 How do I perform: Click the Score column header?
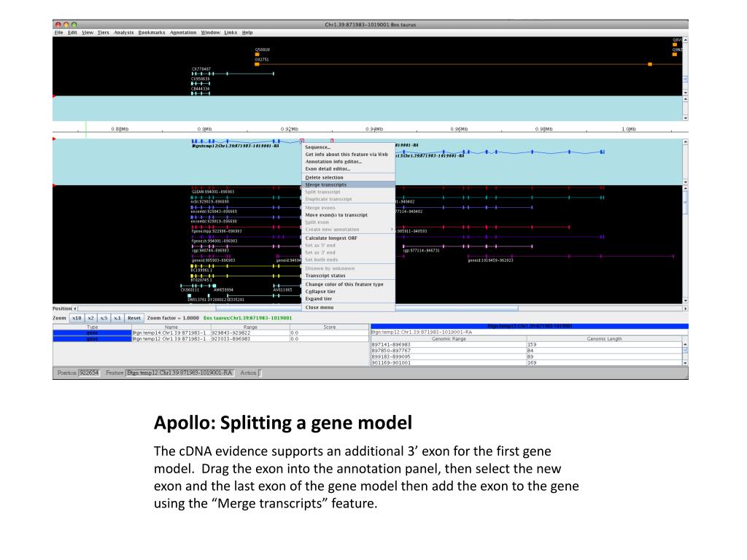329,327
